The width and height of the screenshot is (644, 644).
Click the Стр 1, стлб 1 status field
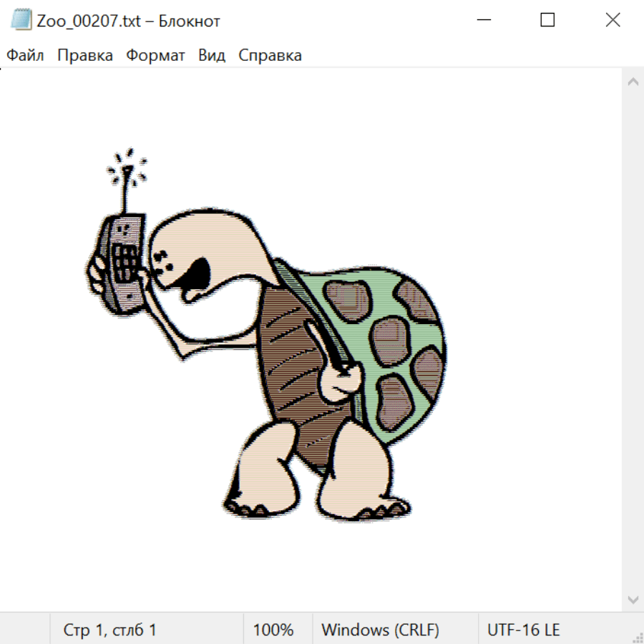click(x=110, y=630)
